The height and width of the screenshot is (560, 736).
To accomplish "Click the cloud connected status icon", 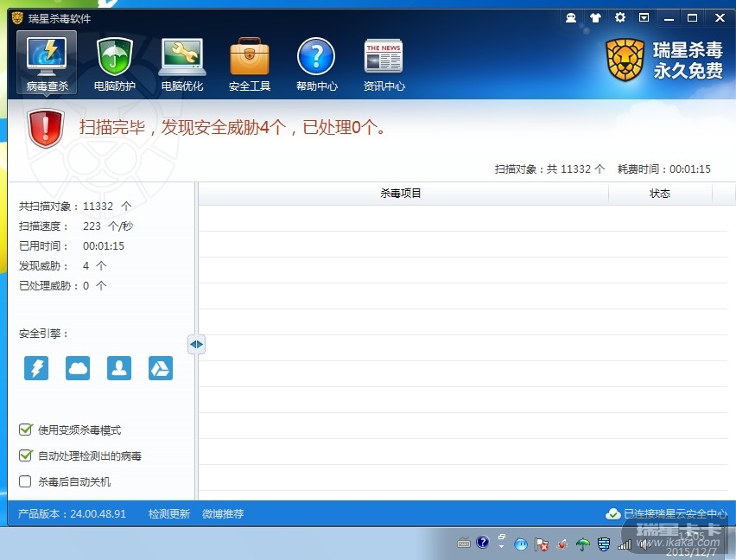I will point(613,514).
